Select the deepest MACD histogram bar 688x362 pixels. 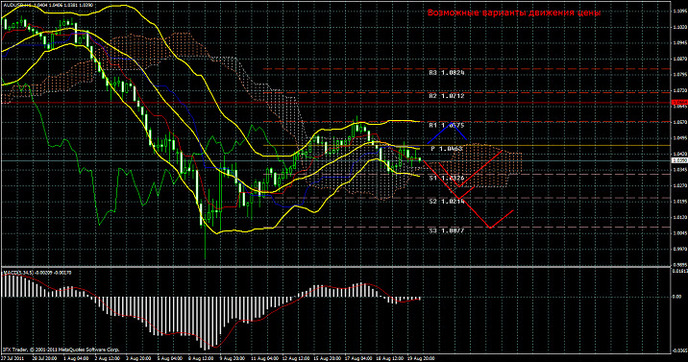206,323
